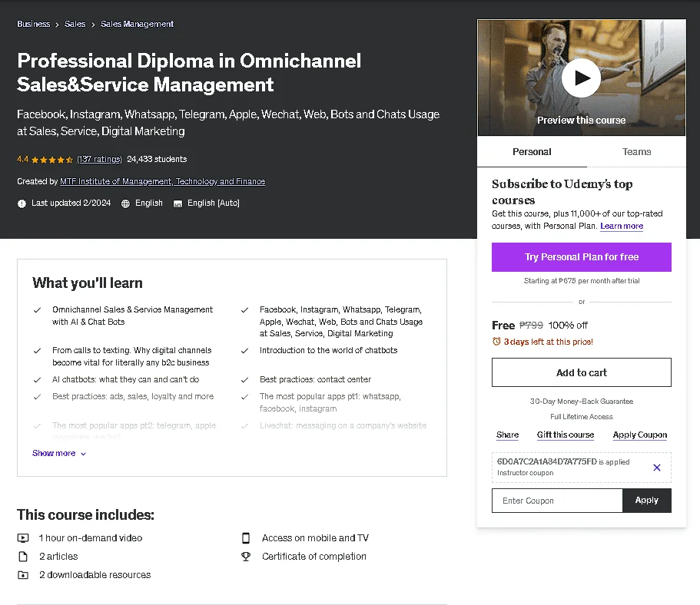Click checkmark beside Best practices: ads, sales
Viewport: 700px width, 605px height.
pyautogui.click(x=37, y=397)
